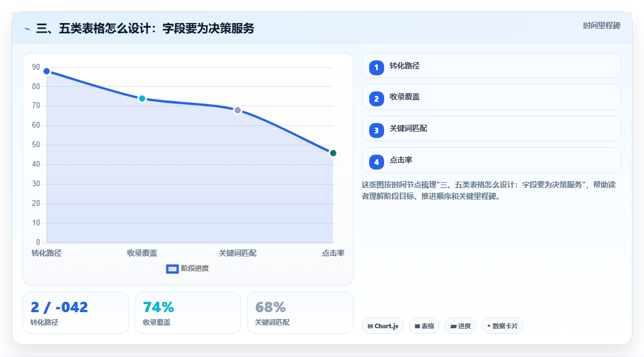644x357 pixels.
Task: Open the 关键词匹配 milestone row
Action: click(491, 129)
